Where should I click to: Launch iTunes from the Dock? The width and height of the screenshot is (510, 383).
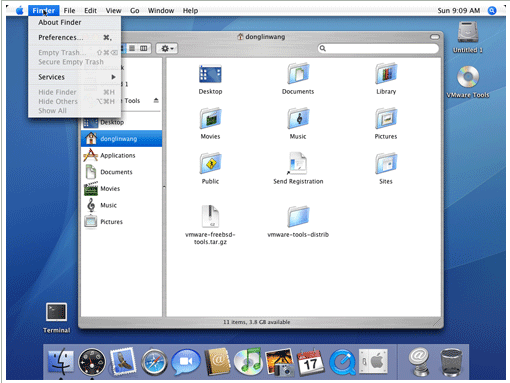tap(248, 361)
